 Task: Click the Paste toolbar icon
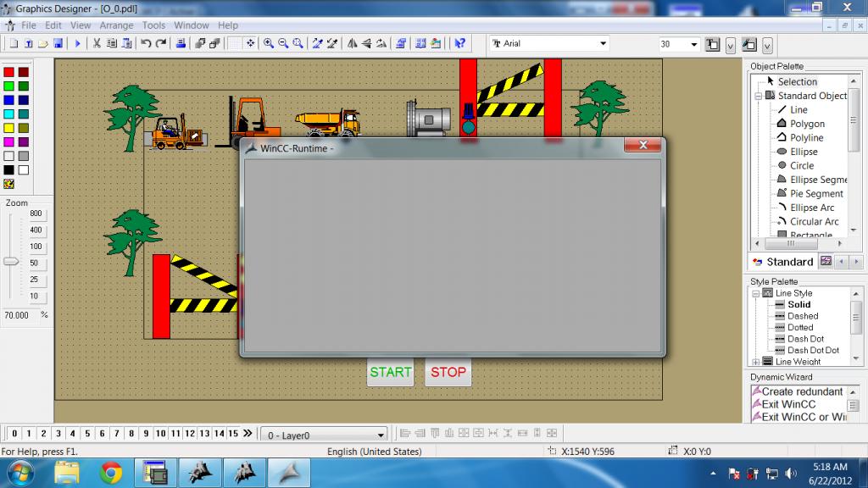[x=126, y=44]
